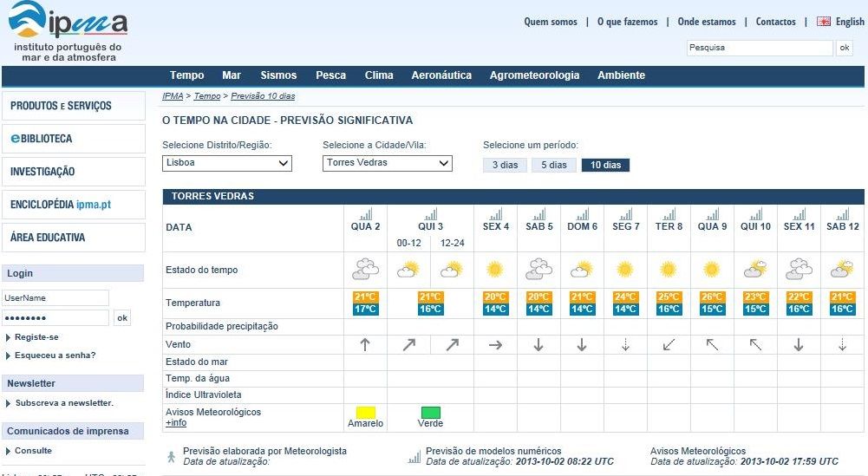Click the Contactos link
The height and width of the screenshot is (476, 868).
[775, 22]
